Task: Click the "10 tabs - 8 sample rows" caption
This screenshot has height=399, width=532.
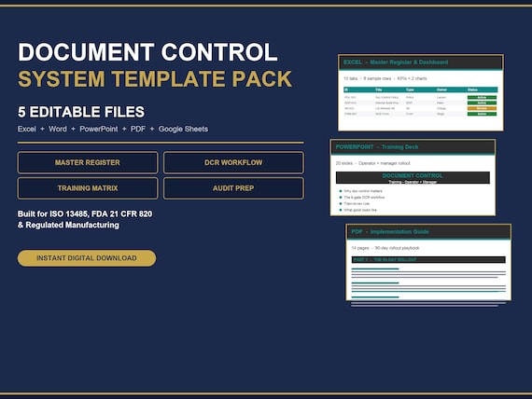Action: tap(368, 78)
